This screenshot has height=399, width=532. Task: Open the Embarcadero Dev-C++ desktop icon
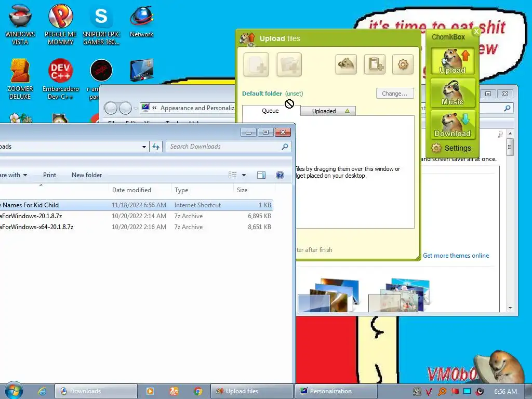click(60, 79)
